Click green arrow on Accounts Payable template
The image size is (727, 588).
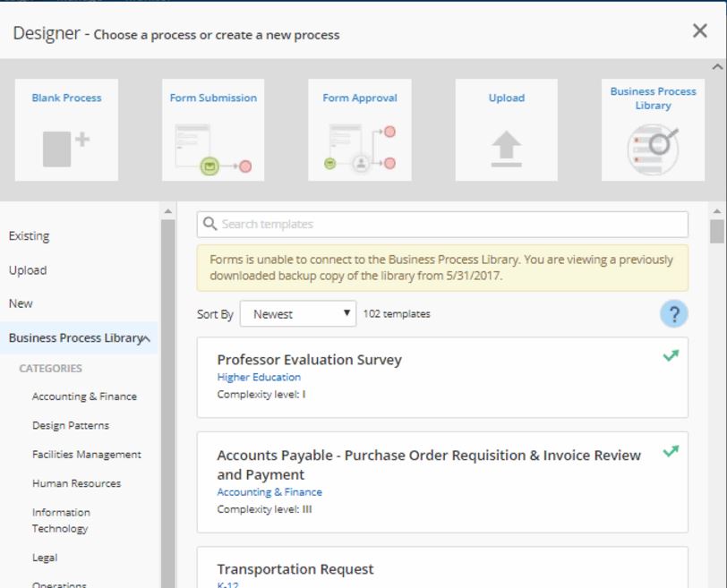click(670, 452)
